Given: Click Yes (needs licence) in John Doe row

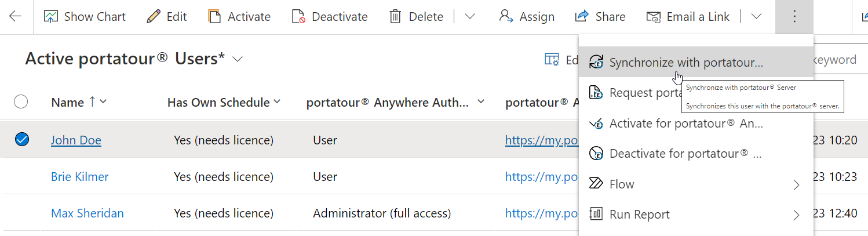Looking at the screenshot, I should (224, 140).
